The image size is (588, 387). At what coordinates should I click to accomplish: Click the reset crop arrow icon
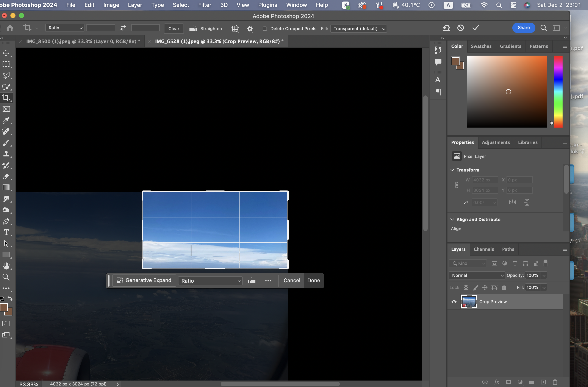pyautogui.click(x=446, y=28)
